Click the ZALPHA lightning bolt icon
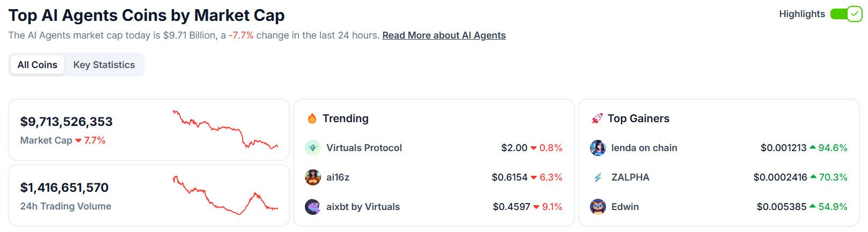The image size is (868, 232). tap(598, 177)
